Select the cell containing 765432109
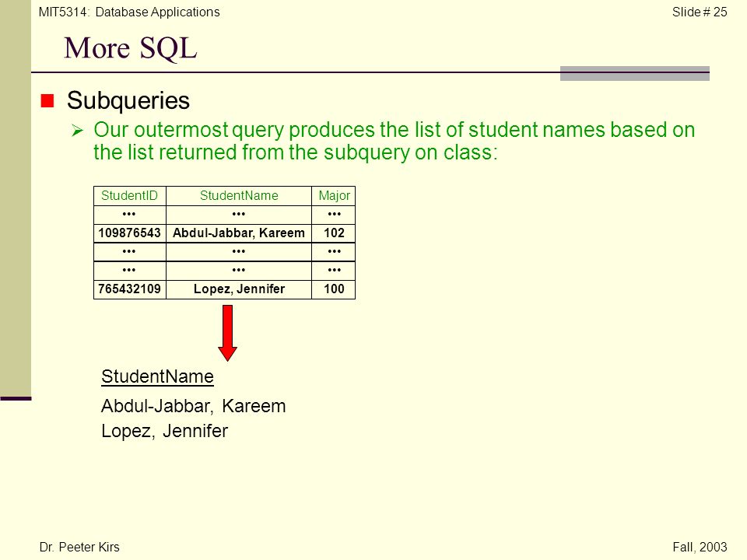The image size is (747, 560). tap(130, 289)
